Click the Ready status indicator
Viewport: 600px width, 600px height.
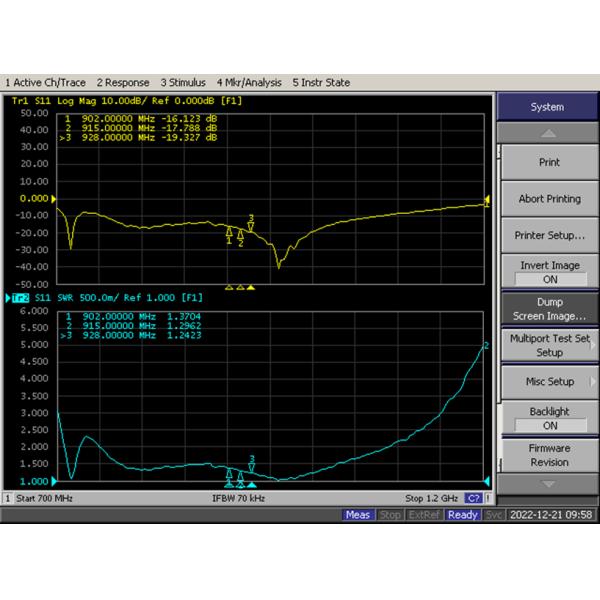coord(462,515)
